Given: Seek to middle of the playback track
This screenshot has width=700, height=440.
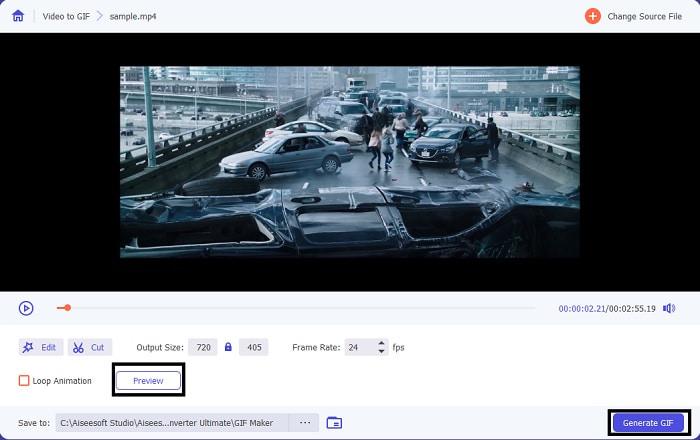Looking at the screenshot, I should (296, 308).
